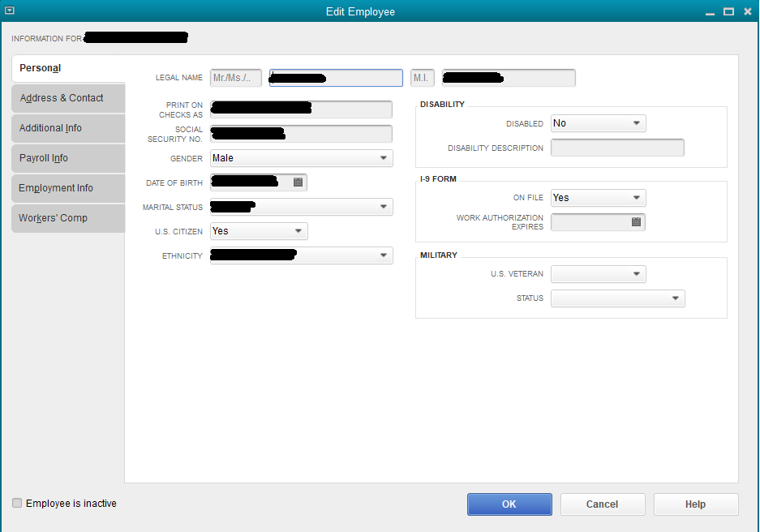Open the Military Status dropdown

click(676, 298)
